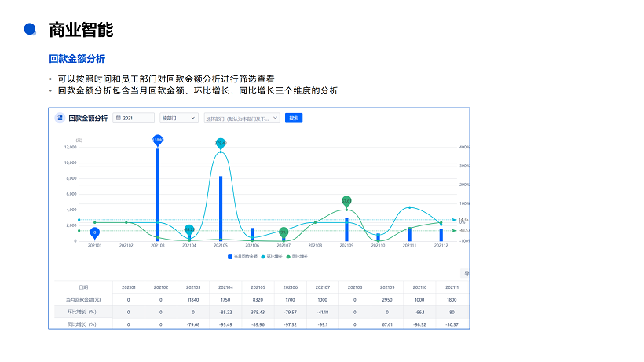The width and height of the screenshot is (644, 362).
Task: Click table cell 1750 under 202104
Action: click(225, 300)
